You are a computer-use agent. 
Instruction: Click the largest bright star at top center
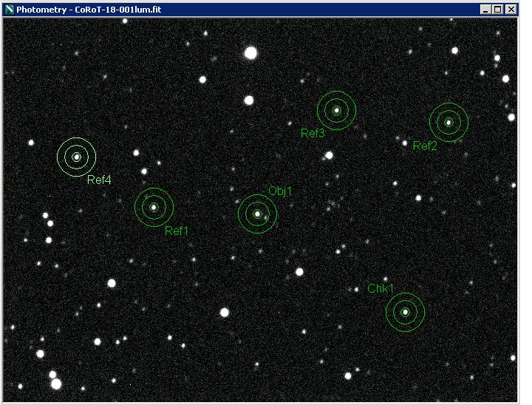point(250,52)
